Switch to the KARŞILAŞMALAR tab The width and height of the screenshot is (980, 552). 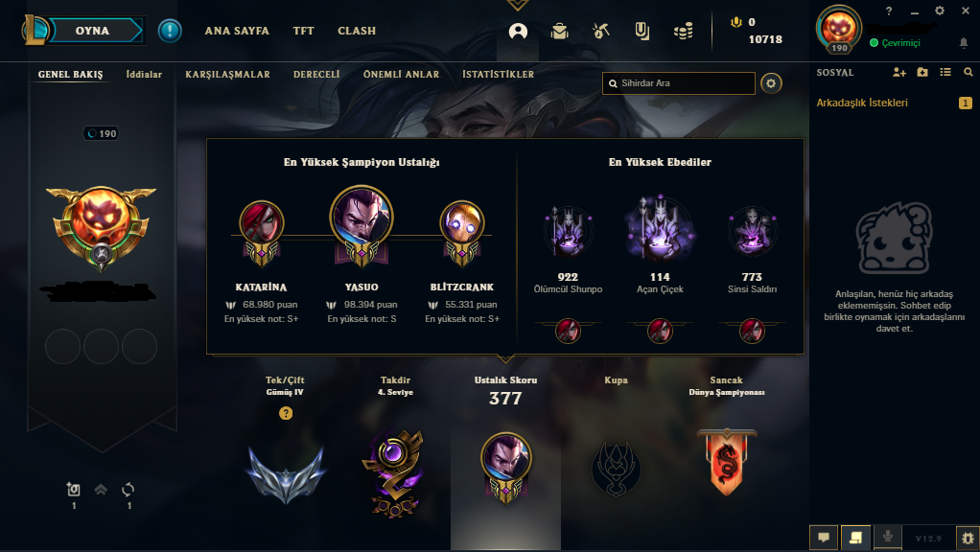[x=227, y=75]
